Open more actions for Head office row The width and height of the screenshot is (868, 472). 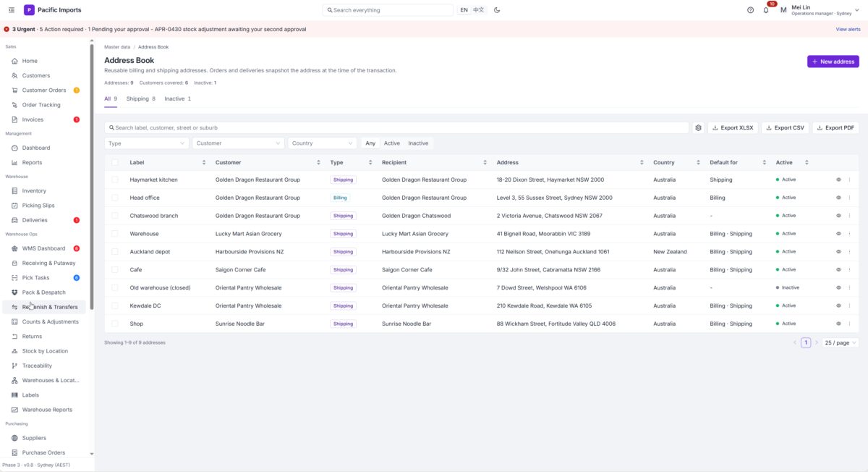pyautogui.click(x=849, y=198)
